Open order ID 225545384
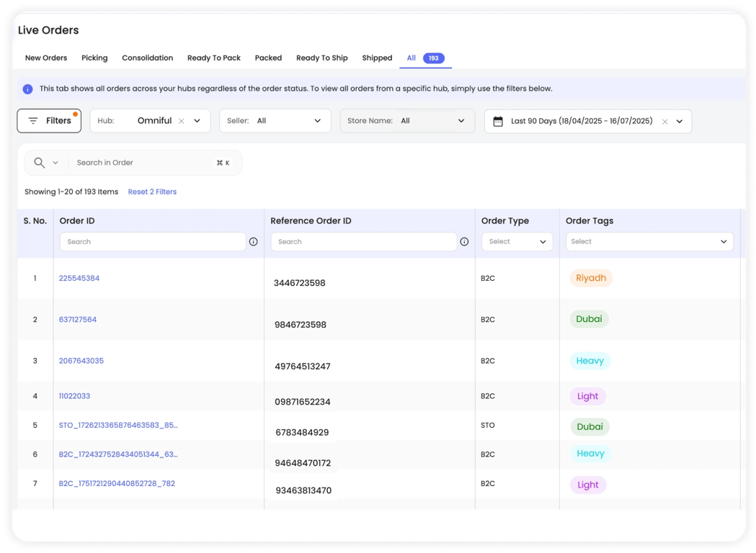Screen dimensions: 756x553 pos(79,278)
